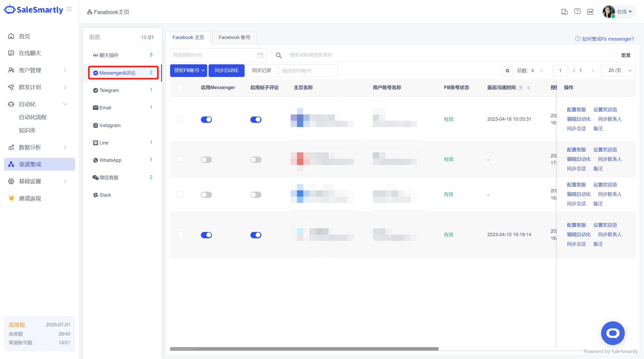
Task: Tick the select-all header checkbox
Action: pyautogui.click(x=180, y=88)
